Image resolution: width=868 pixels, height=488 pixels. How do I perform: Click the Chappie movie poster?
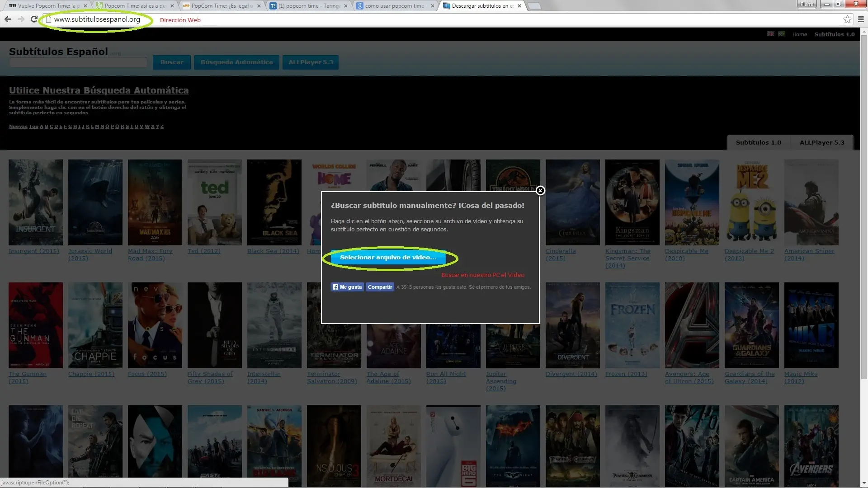pos(95,325)
